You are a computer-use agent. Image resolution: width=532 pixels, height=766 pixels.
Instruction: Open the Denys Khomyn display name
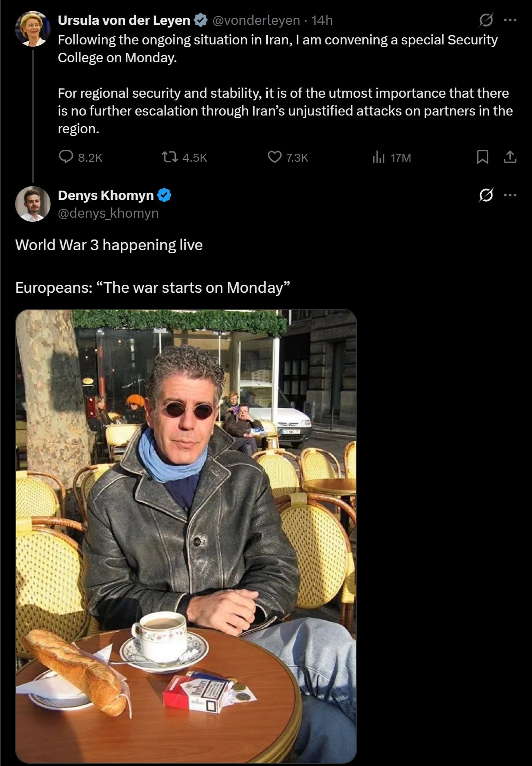(106, 195)
